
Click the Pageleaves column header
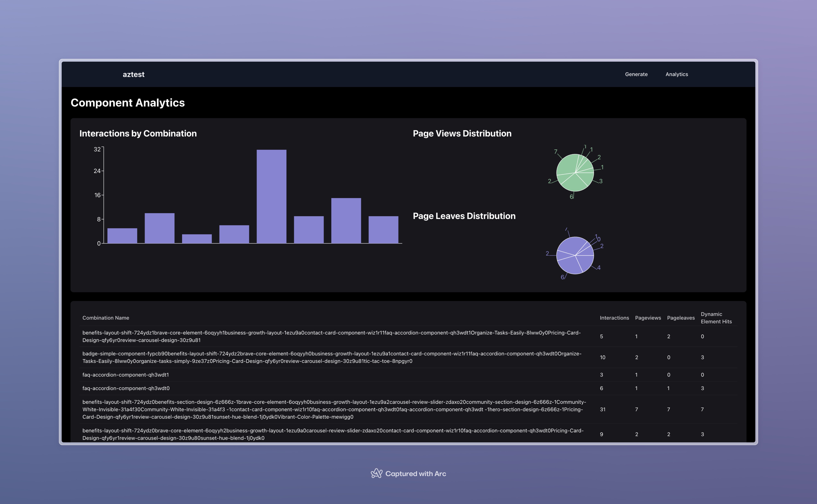pos(681,318)
